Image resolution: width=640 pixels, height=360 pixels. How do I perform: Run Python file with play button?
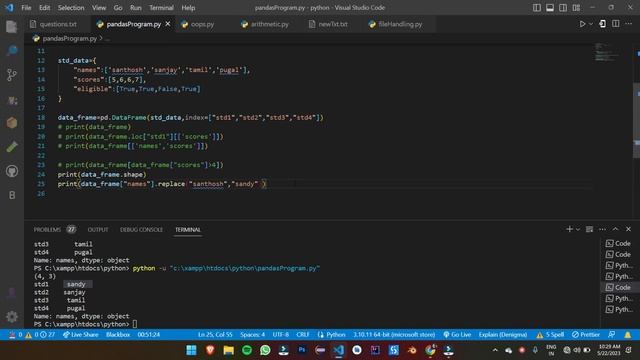tap(582, 24)
